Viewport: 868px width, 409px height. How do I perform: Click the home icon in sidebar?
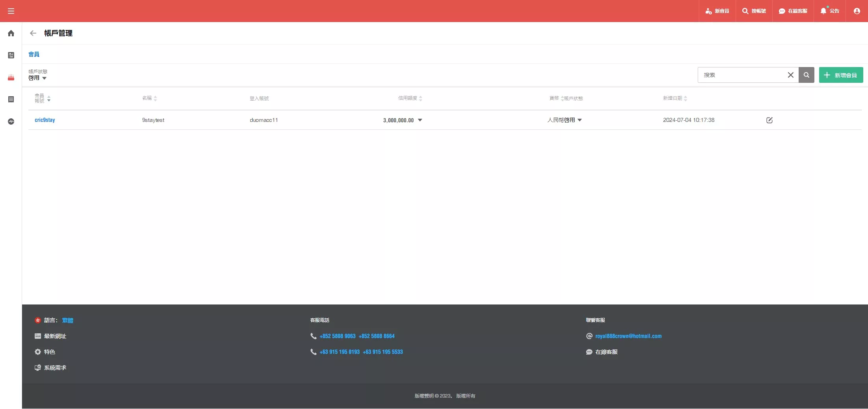tap(11, 34)
